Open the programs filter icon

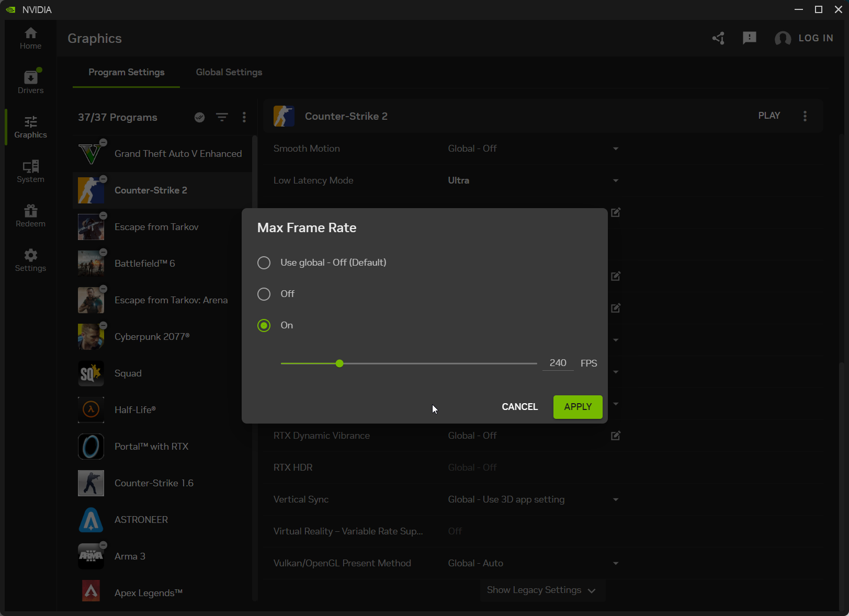pos(222,117)
